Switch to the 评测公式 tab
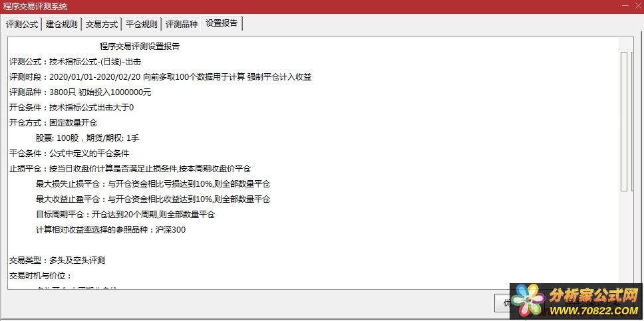Screen dimensions: 644x321 tap(22, 24)
